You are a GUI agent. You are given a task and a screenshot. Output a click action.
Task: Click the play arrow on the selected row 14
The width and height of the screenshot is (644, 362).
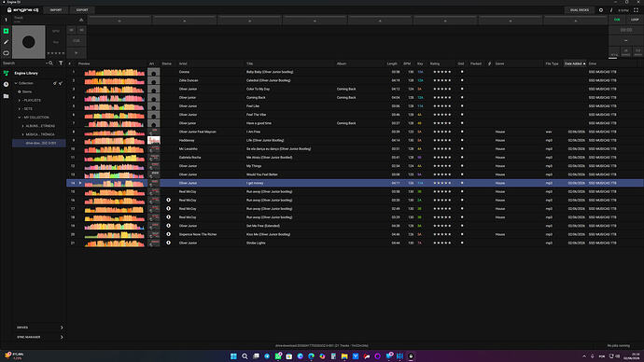pos(80,183)
